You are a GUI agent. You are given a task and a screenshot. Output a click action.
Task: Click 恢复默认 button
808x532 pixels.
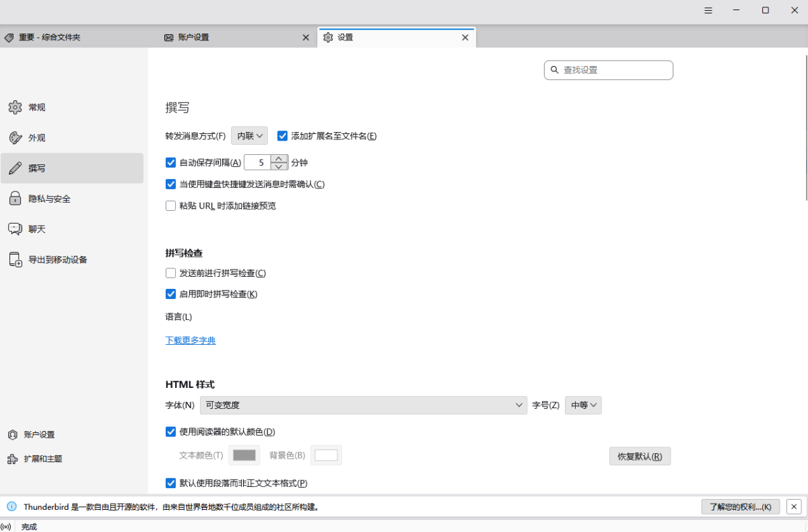[x=640, y=457]
